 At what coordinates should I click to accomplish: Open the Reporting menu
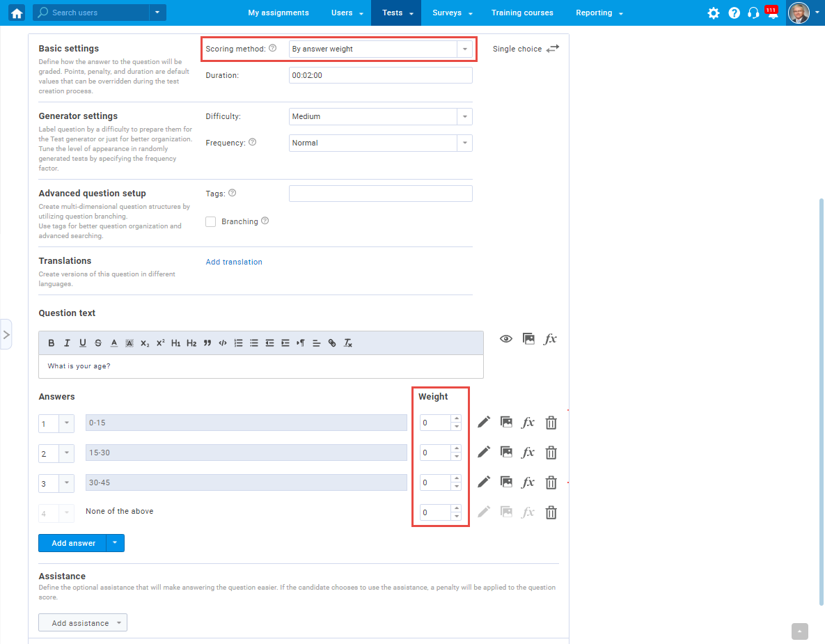(x=599, y=13)
